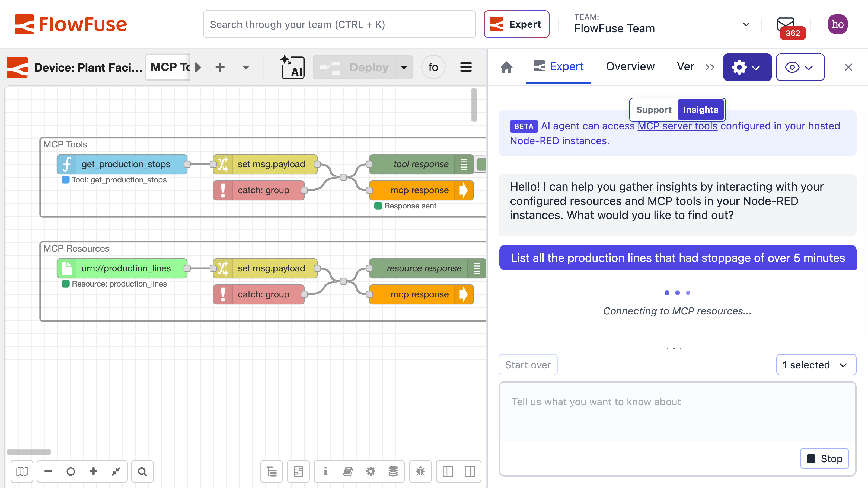This screenshot has width=868, height=488.
Task: Select the Expert tab in side panel
Action: click(x=558, y=67)
